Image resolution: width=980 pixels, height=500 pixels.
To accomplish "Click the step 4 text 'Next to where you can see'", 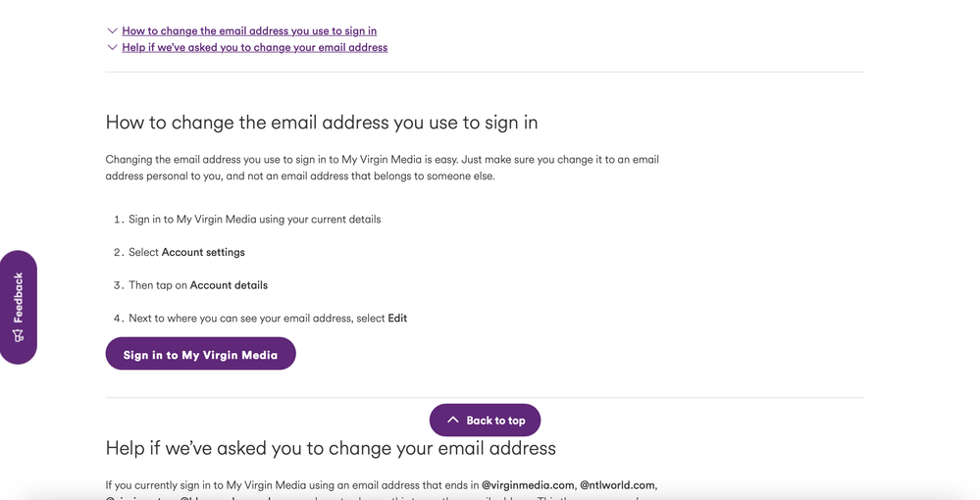I will coord(268,318).
